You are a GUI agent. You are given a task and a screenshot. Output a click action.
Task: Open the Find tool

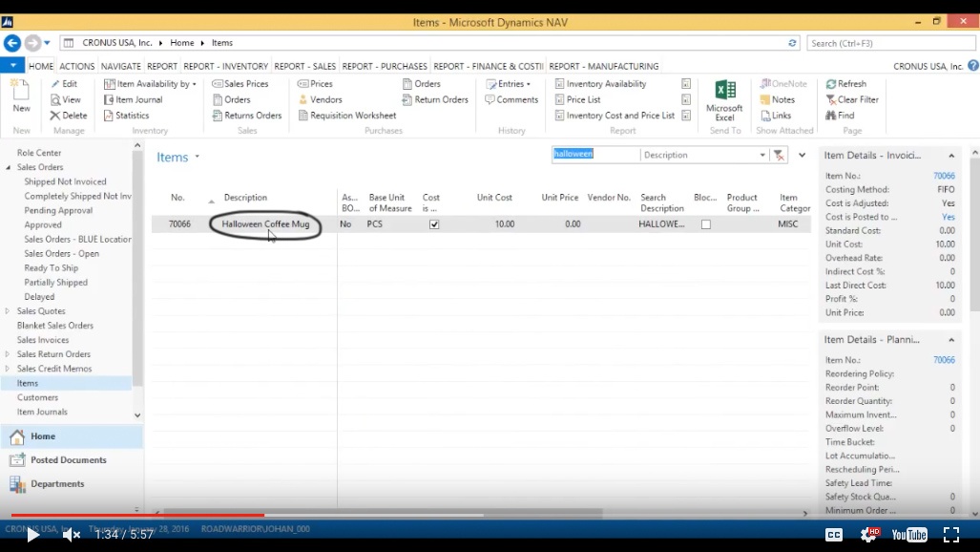coord(840,116)
